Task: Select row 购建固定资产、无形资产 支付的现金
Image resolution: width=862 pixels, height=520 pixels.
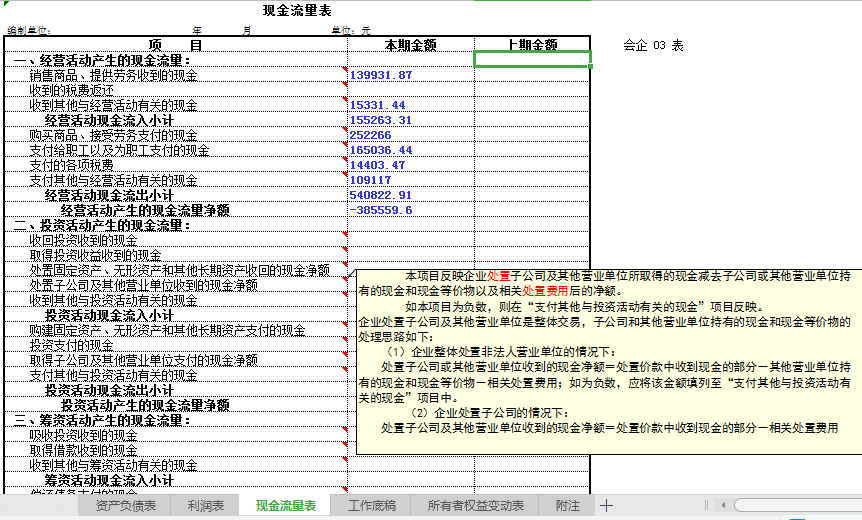Action: click(176, 330)
